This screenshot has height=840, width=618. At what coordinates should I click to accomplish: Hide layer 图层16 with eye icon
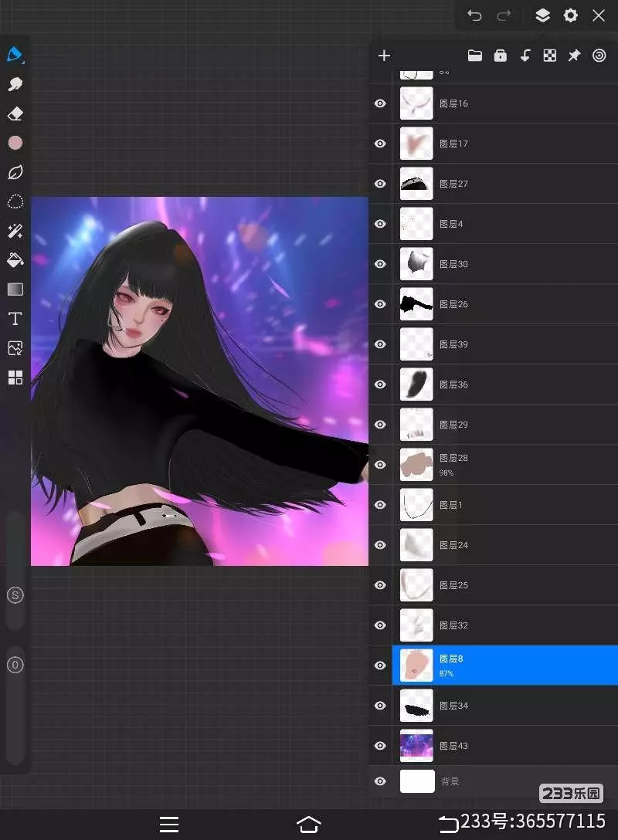[380, 103]
